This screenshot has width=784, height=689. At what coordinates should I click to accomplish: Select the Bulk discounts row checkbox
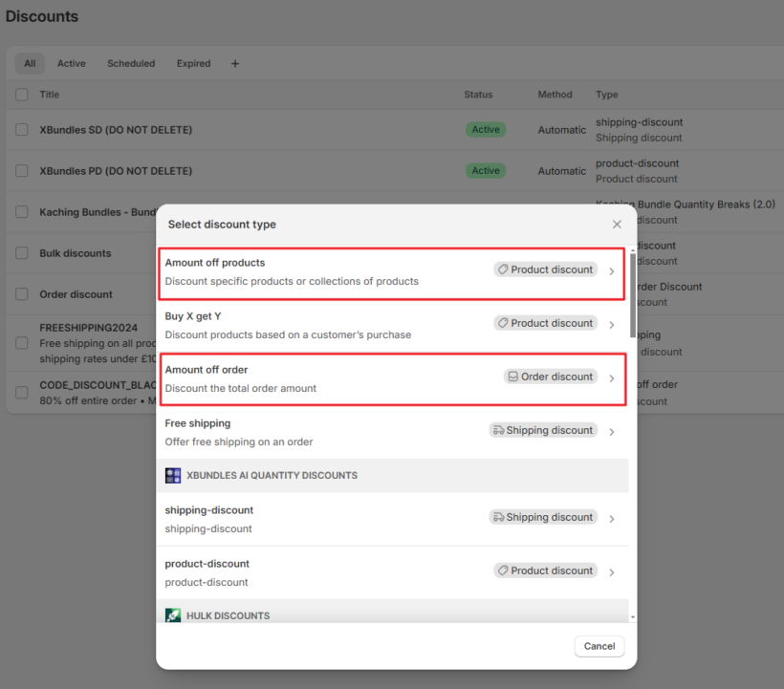tap(22, 253)
